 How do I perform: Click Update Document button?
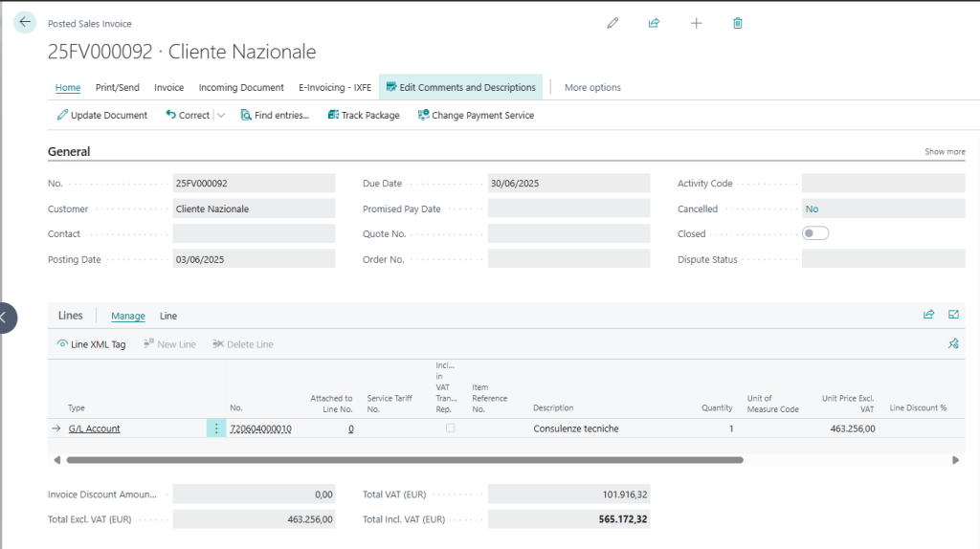(102, 116)
